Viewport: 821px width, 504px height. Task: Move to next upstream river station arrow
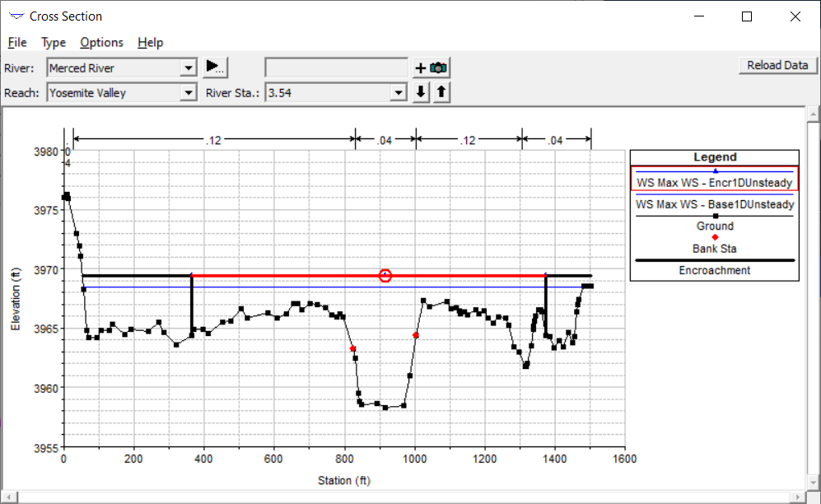(x=441, y=92)
